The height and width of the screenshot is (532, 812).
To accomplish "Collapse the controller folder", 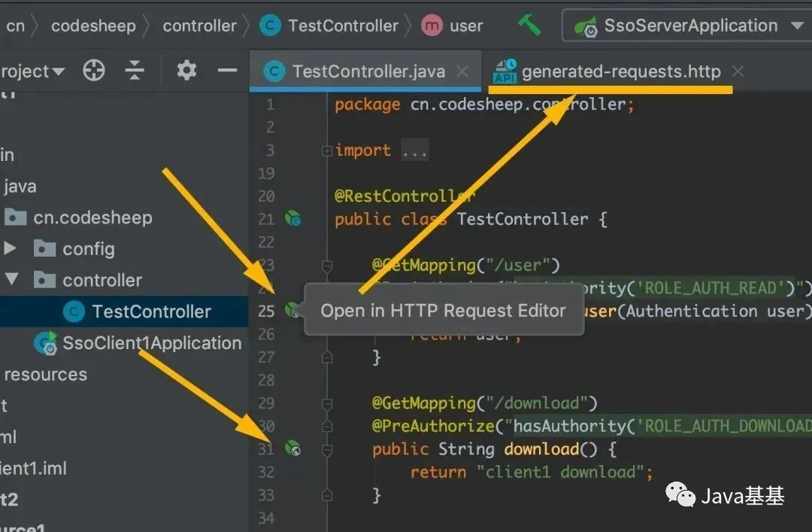I will coord(12,279).
